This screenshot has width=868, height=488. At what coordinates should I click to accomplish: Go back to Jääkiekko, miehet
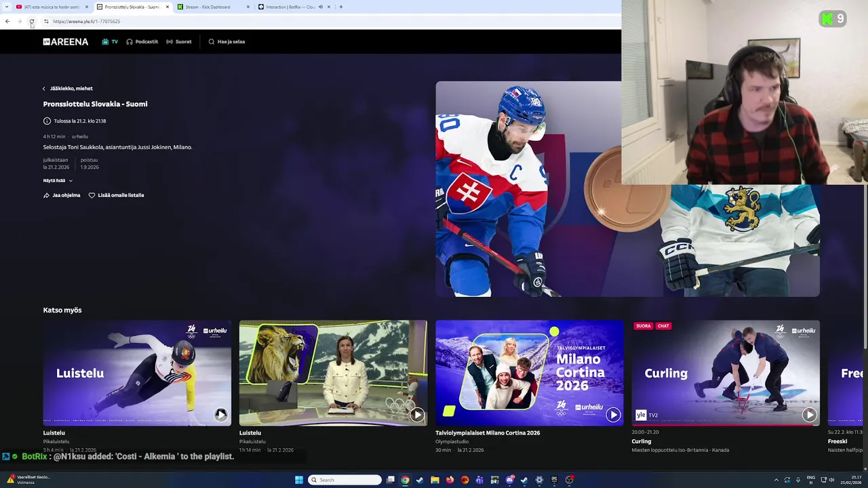[68, 88]
